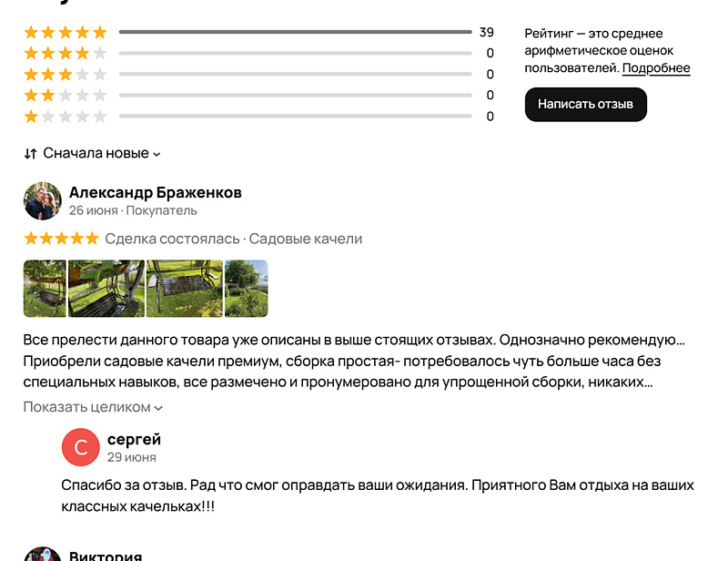Click the count "0" in the four-star row
This screenshot has height=561, width=728.
(x=490, y=53)
